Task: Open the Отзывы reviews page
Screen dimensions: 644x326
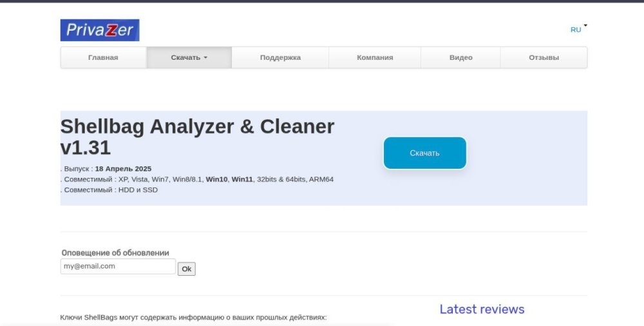Action: coord(544,57)
